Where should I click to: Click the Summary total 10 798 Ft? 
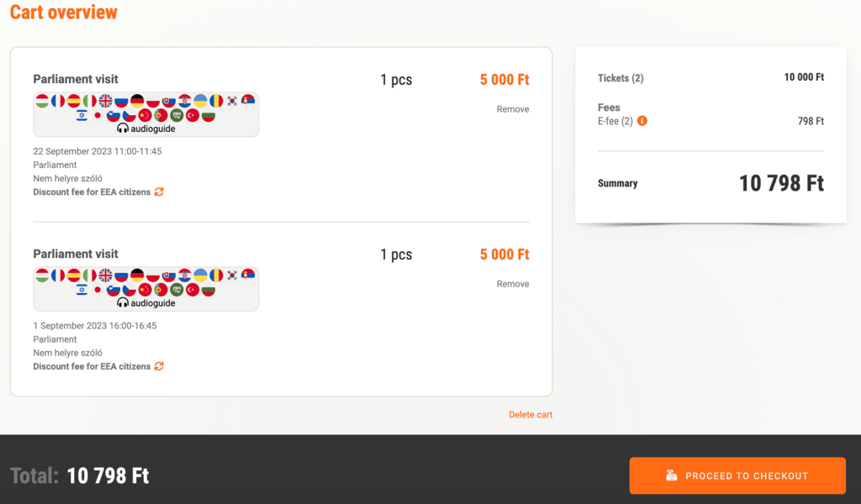point(781,183)
